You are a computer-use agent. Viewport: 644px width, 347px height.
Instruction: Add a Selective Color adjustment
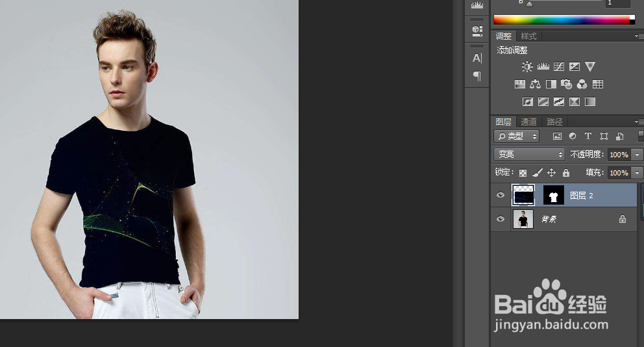point(574,101)
